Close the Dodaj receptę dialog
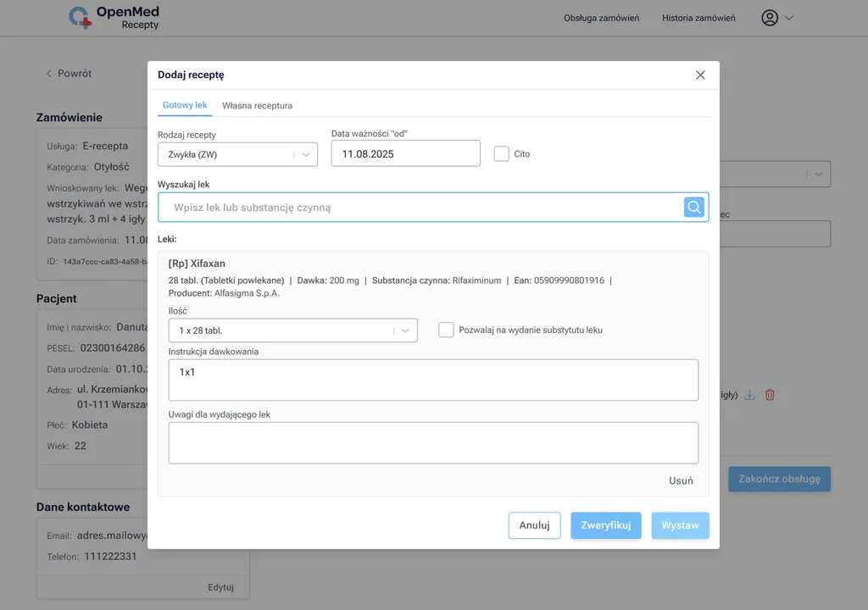The width and height of the screenshot is (868, 610). 700,75
